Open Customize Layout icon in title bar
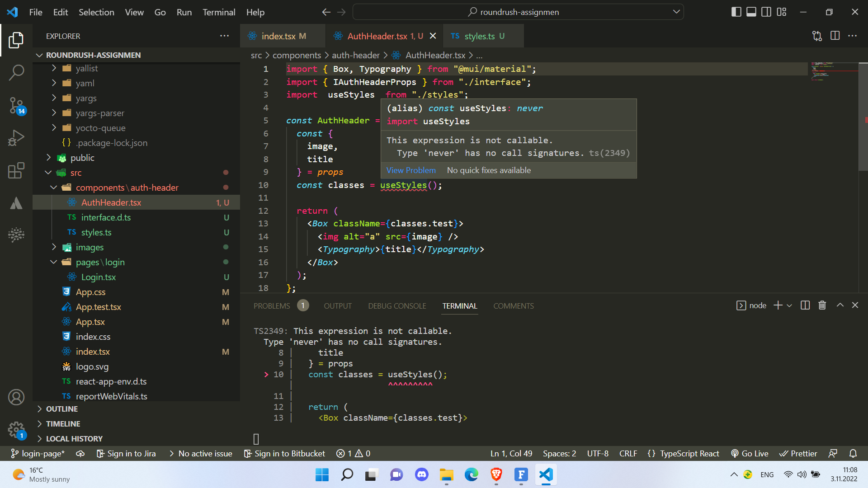868x488 pixels. [x=782, y=12]
